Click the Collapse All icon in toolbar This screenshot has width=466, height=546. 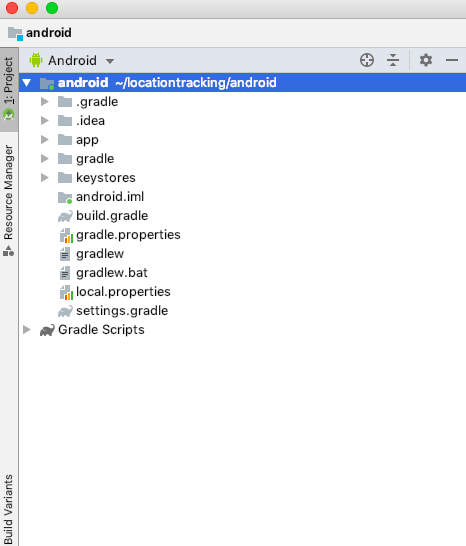point(393,60)
